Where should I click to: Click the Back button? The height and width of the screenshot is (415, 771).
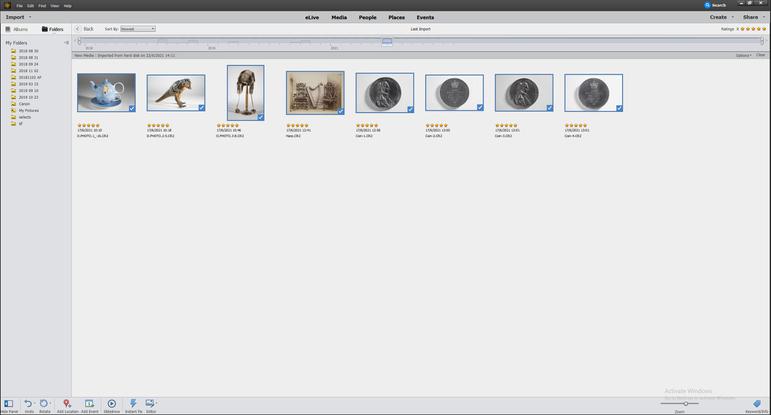pos(86,29)
